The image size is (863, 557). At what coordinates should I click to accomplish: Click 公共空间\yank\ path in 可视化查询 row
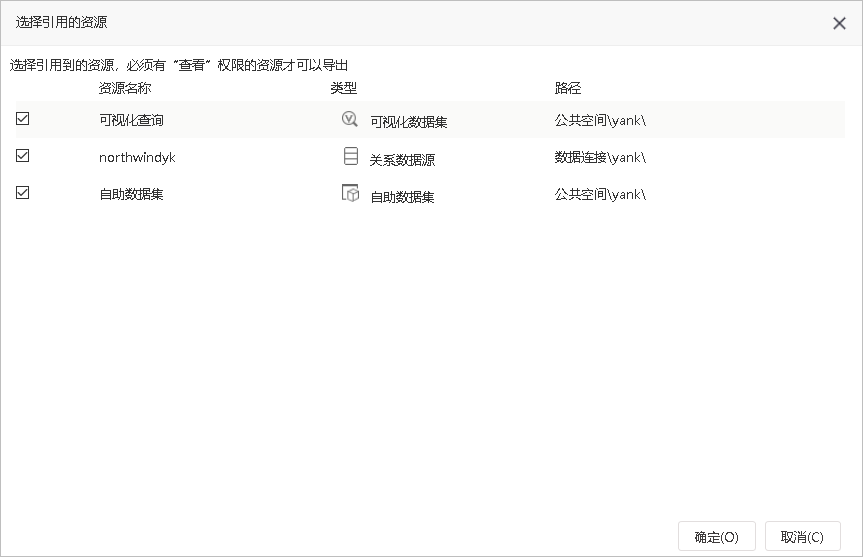(600, 120)
